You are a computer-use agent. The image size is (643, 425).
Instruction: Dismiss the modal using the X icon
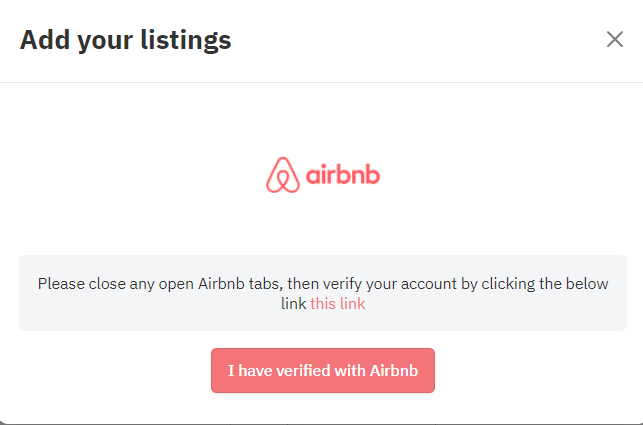(x=615, y=39)
